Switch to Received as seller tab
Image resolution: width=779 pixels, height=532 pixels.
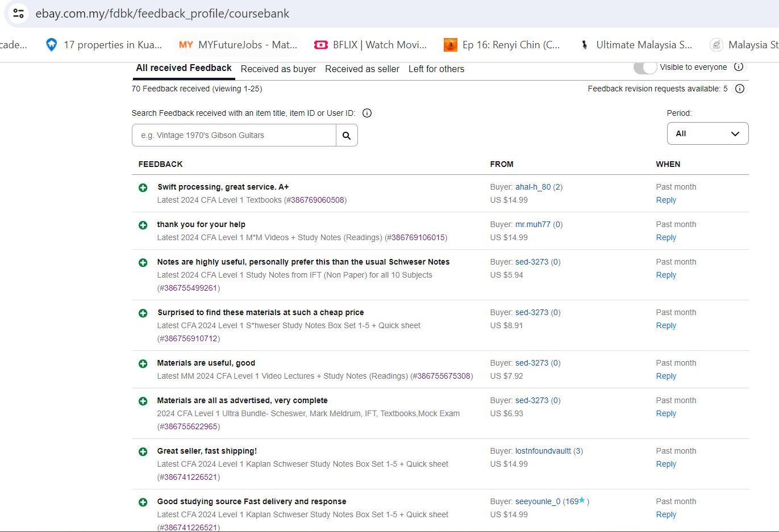click(362, 69)
